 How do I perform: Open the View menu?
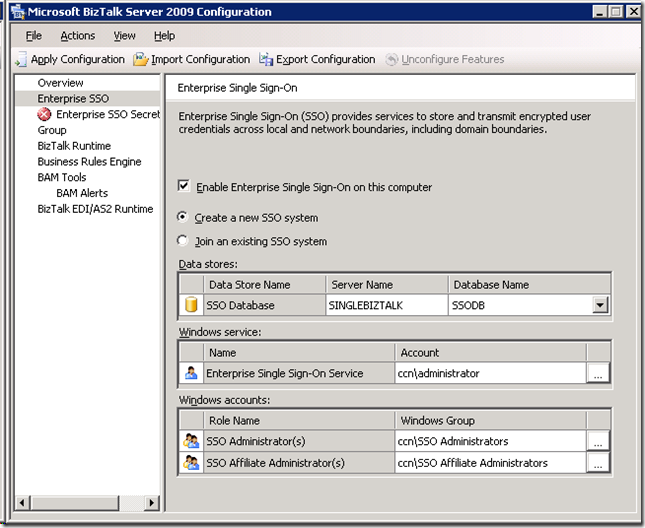pos(124,36)
